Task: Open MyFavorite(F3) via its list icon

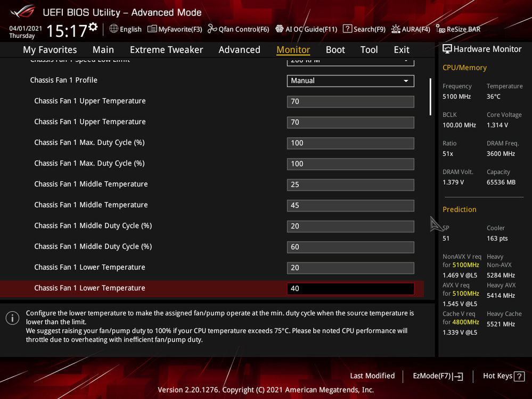Action: coord(152,29)
